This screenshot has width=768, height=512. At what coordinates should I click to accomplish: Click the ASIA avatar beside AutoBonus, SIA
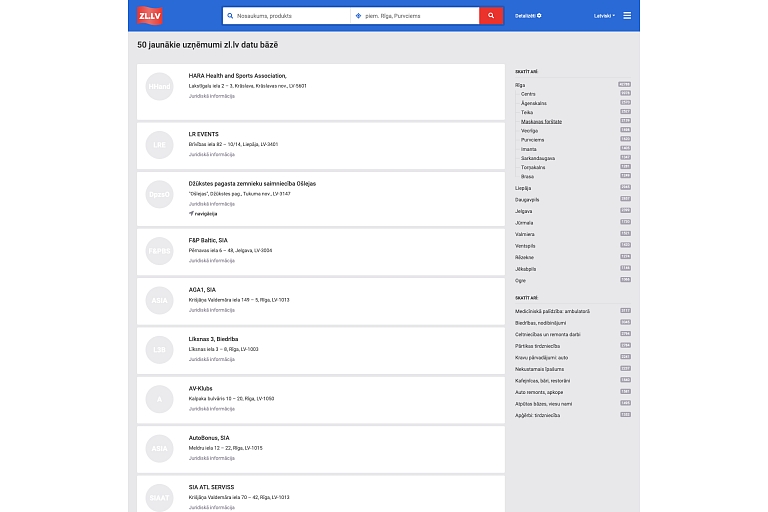tap(159, 448)
